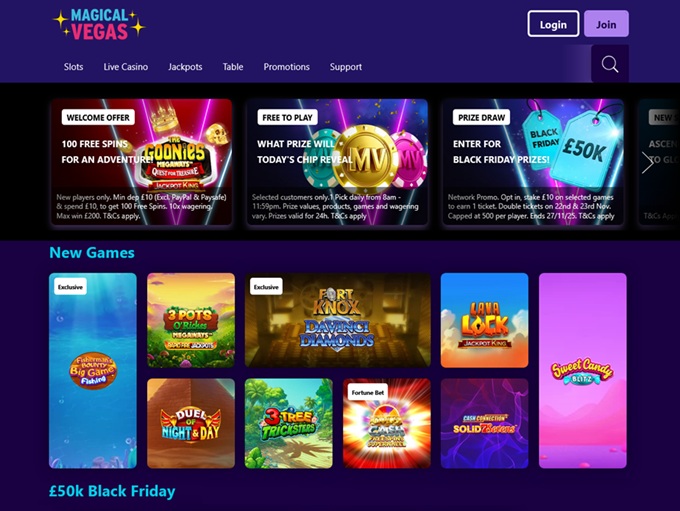Screen dimensions: 680x511
Task: Play Fort Knox DaVinci Diamonds
Action: 338,320
